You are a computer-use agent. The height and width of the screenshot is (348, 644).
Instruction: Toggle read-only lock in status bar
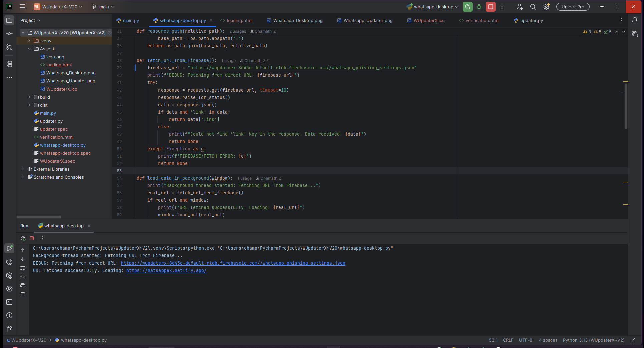click(633, 340)
